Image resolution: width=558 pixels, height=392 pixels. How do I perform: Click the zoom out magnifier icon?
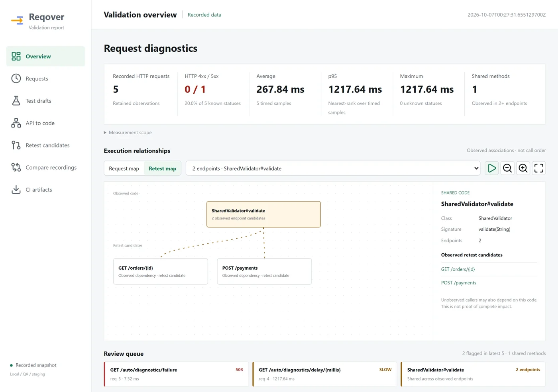507,168
